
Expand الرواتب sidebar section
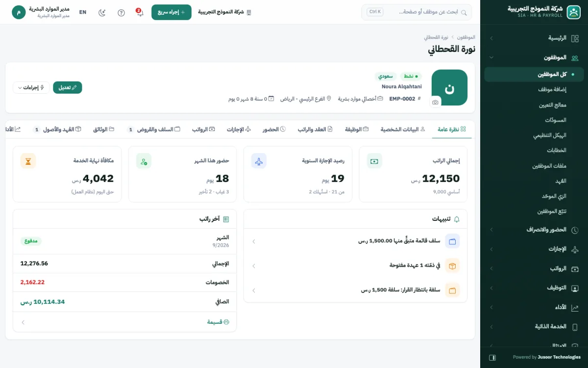534,269
